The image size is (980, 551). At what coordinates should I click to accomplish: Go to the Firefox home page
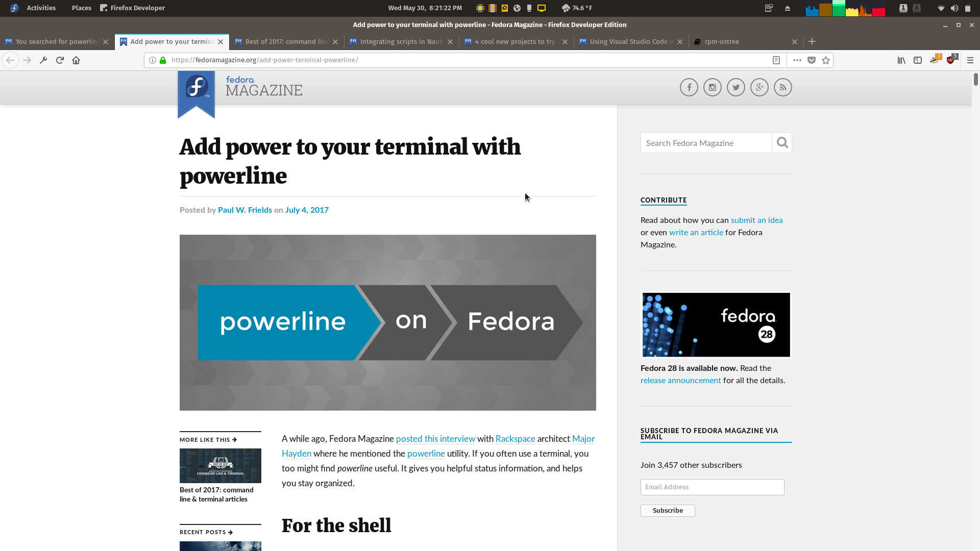pos(76,60)
